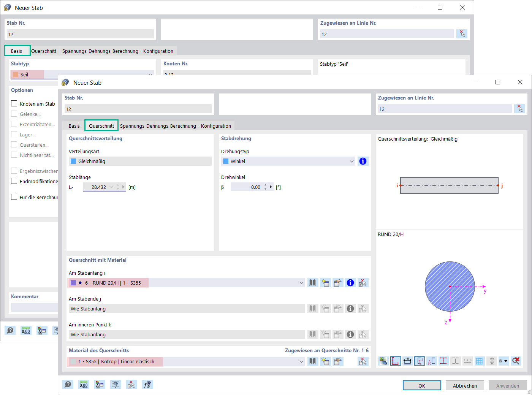532x399 pixels.
Task: Click the rendering view icon in the preview toolbar
Action: [383, 361]
